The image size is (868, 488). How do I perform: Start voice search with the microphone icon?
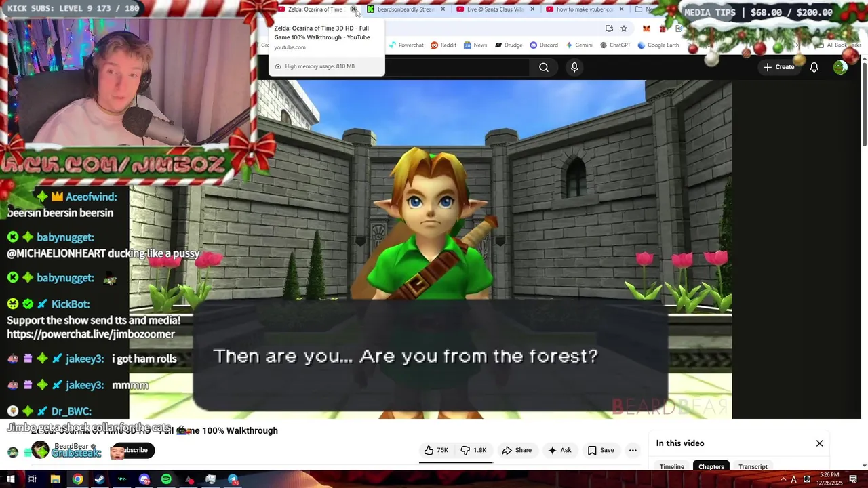tap(574, 67)
